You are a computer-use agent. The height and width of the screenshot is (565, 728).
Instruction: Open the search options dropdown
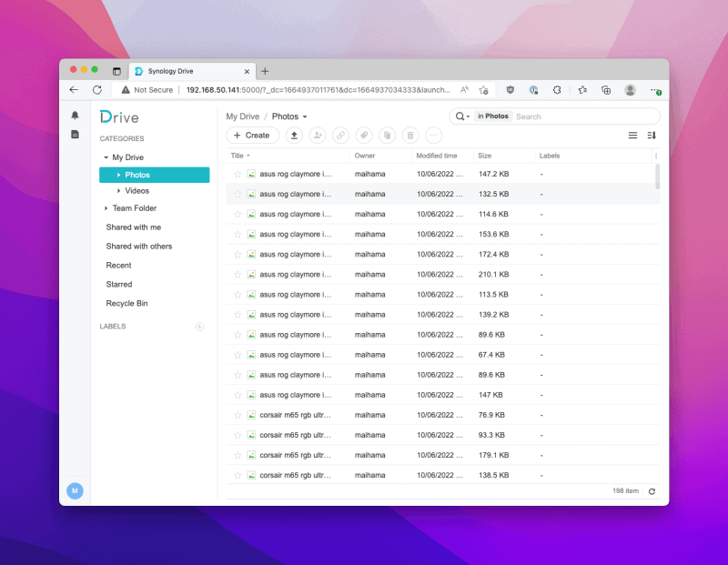point(462,116)
